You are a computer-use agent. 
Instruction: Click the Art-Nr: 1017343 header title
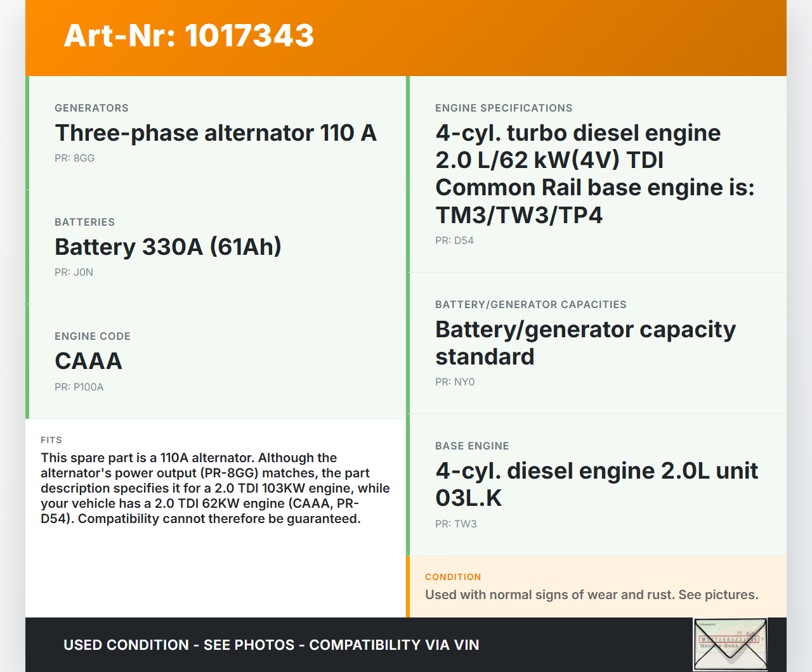click(x=189, y=36)
